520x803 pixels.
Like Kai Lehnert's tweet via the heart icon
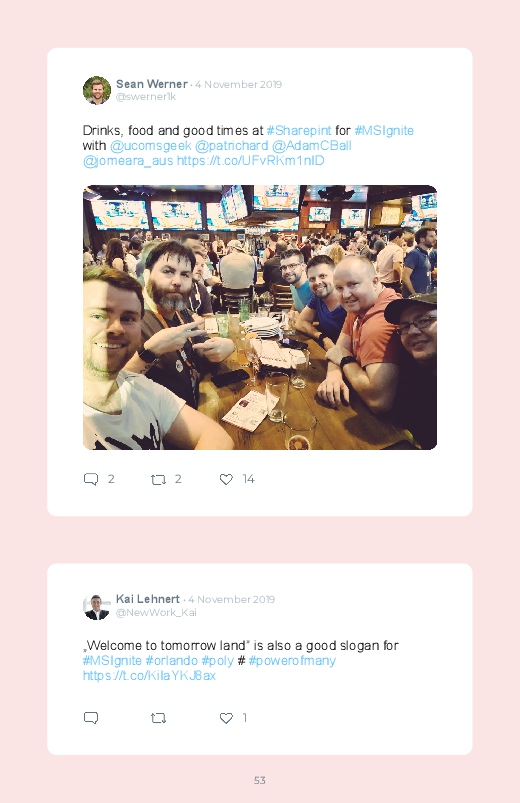coord(226,719)
